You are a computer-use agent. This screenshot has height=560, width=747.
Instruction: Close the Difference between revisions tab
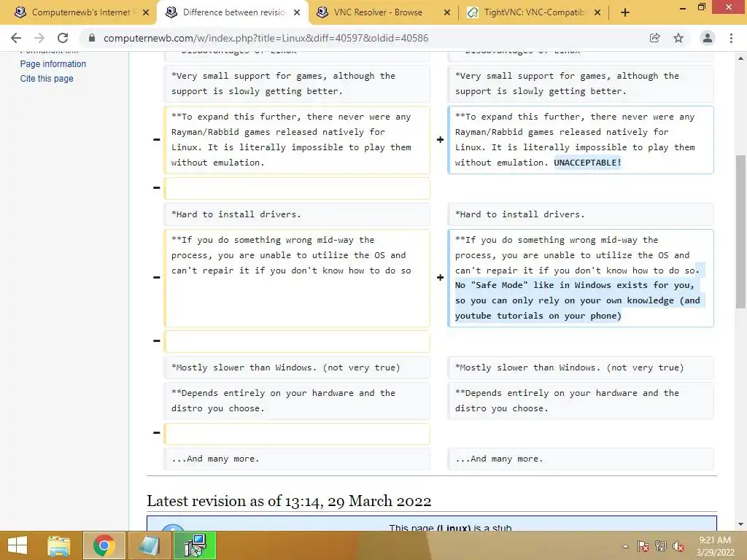[x=297, y=12]
